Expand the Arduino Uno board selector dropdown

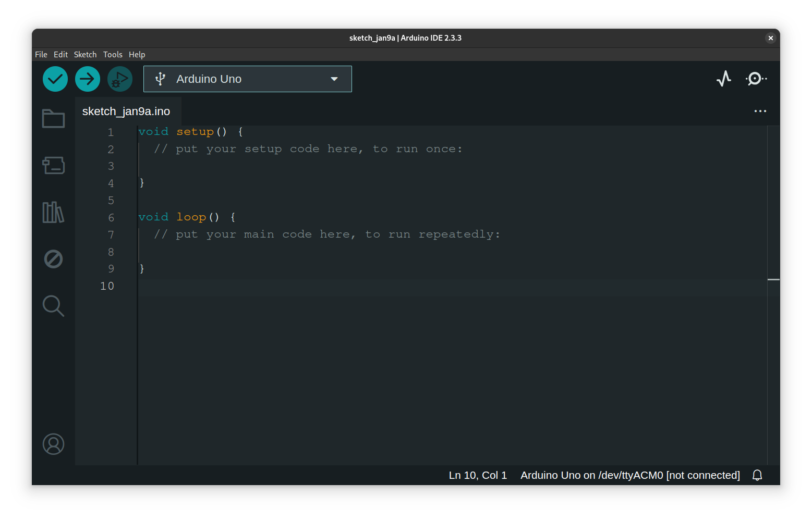(334, 79)
